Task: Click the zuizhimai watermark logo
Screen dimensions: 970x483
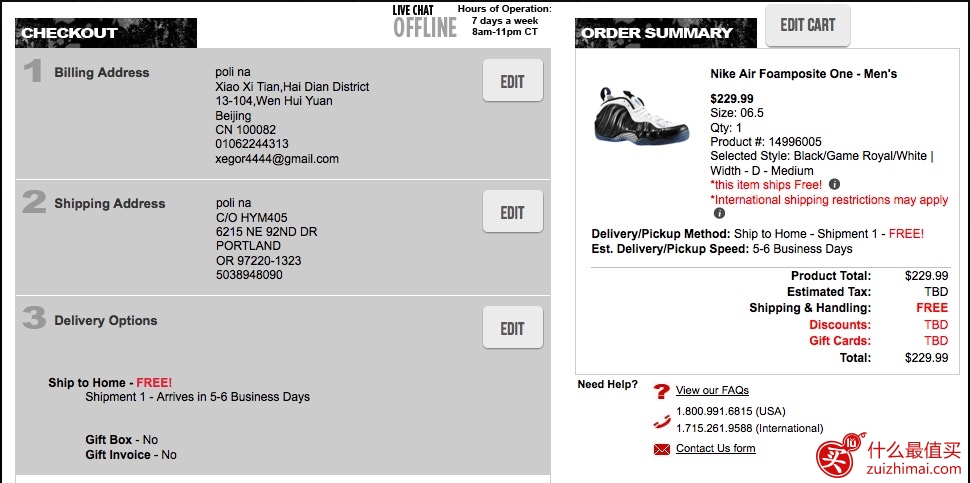Action: tap(888, 456)
